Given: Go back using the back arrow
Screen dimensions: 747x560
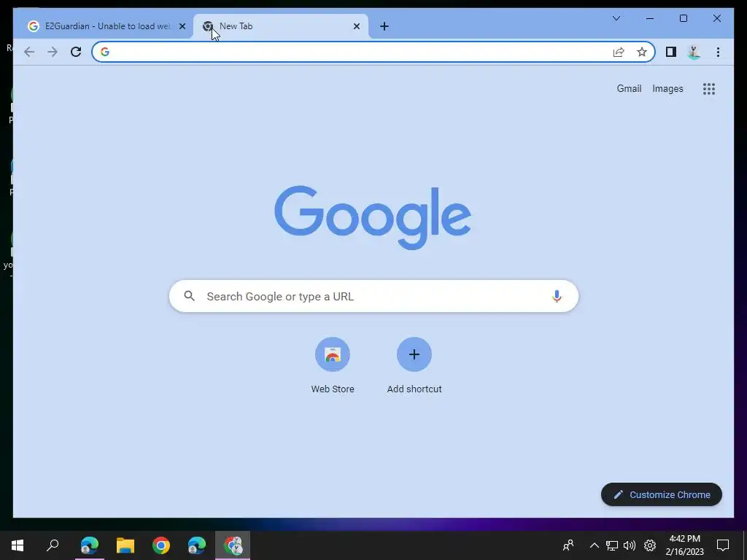Looking at the screenshot, I should coord(29,52).
